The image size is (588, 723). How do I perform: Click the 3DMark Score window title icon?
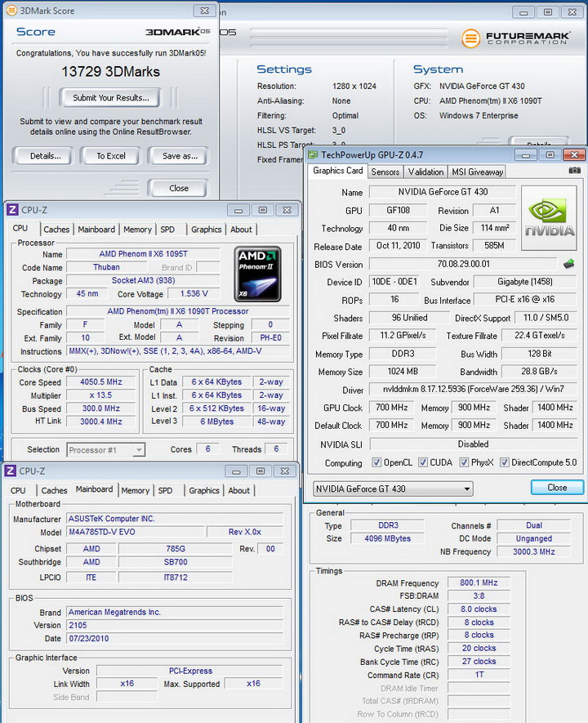(x=11, y=10)
